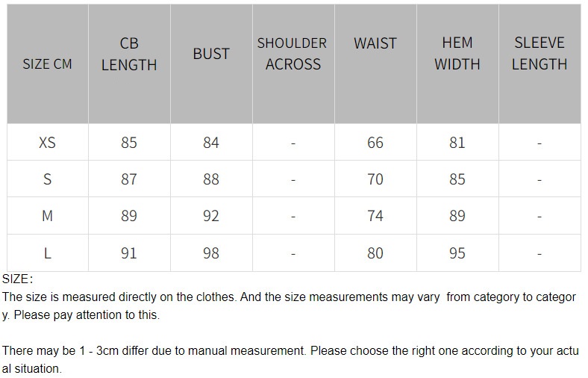Viewport: 588px width, 378px height.
Task: Click the SLEEVE LENGTH header cell
Action: pos(539,54)
